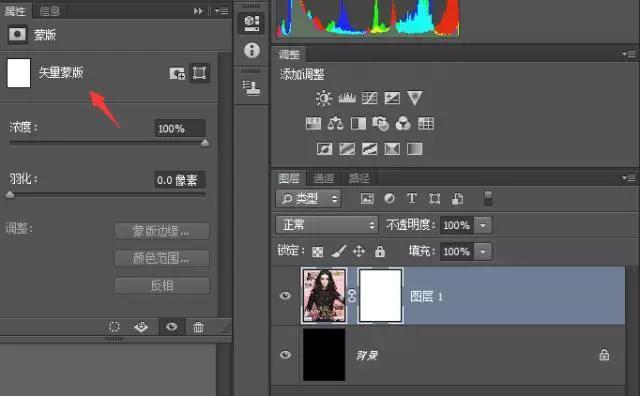
Task: Open the 调整 panel flyout menu
Action: click(x=629, y=54)
